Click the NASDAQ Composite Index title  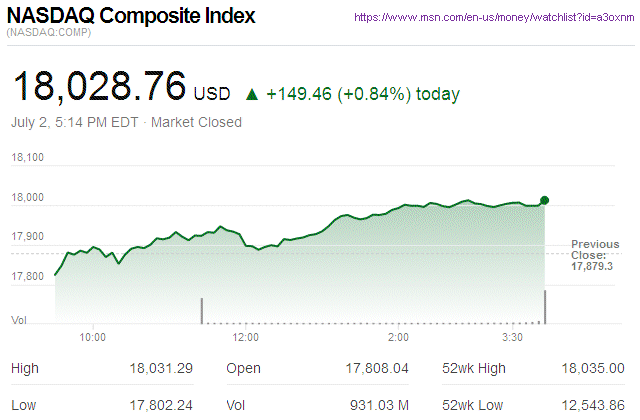(x=131, y=17)
